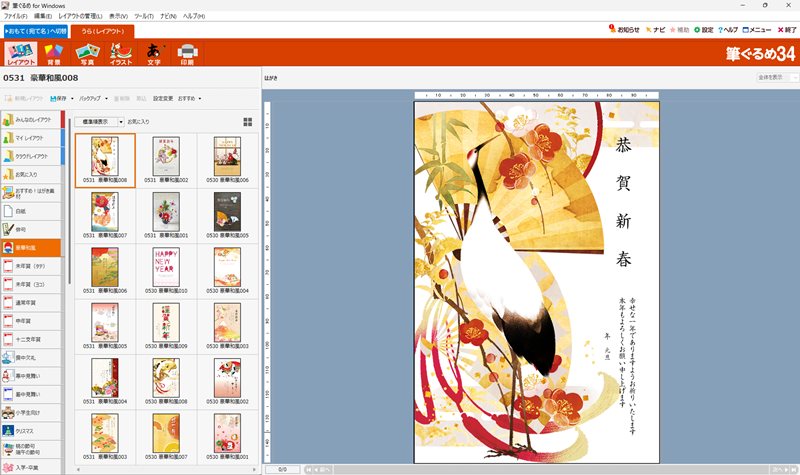Open the ファイル(F) menu
This screenshot has width=800, height=475.
point(15,16)
